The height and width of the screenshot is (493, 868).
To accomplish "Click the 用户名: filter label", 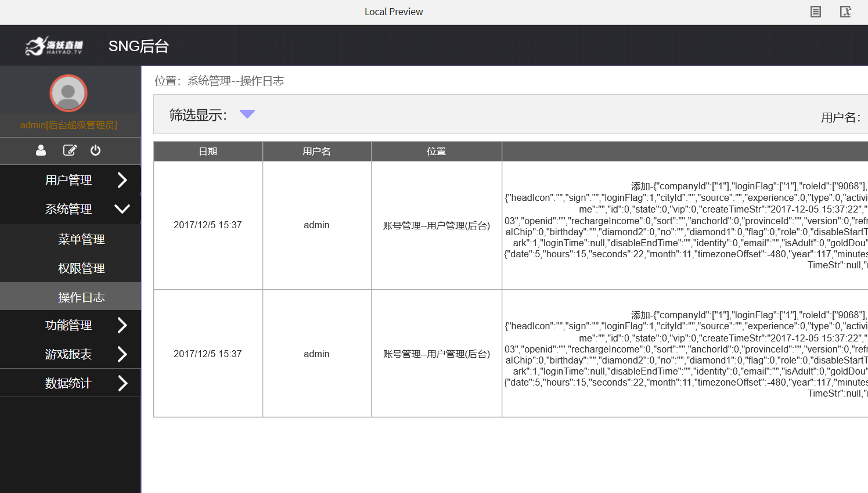I will pyautogui.click(x=841, y=117).
